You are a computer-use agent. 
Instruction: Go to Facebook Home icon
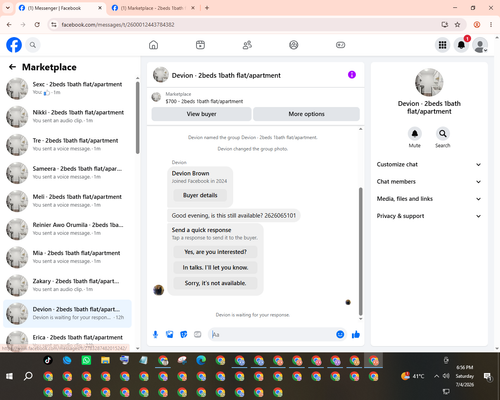[153, 45]
